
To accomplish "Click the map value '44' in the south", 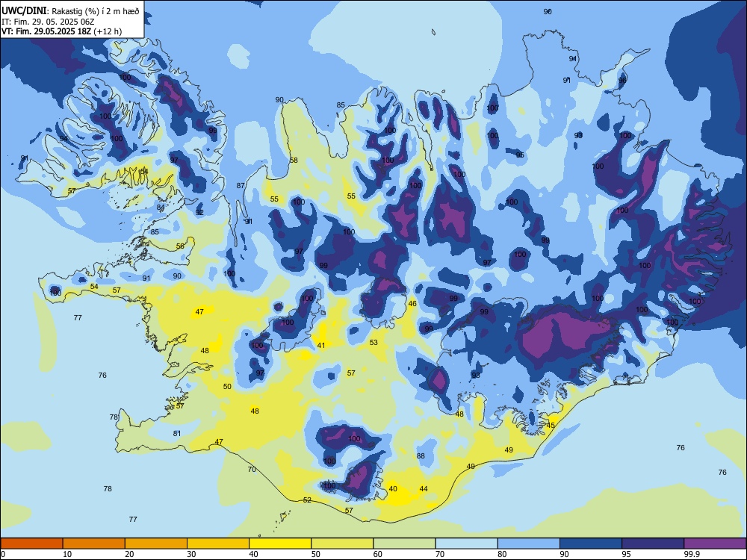I will coord(424,488).
